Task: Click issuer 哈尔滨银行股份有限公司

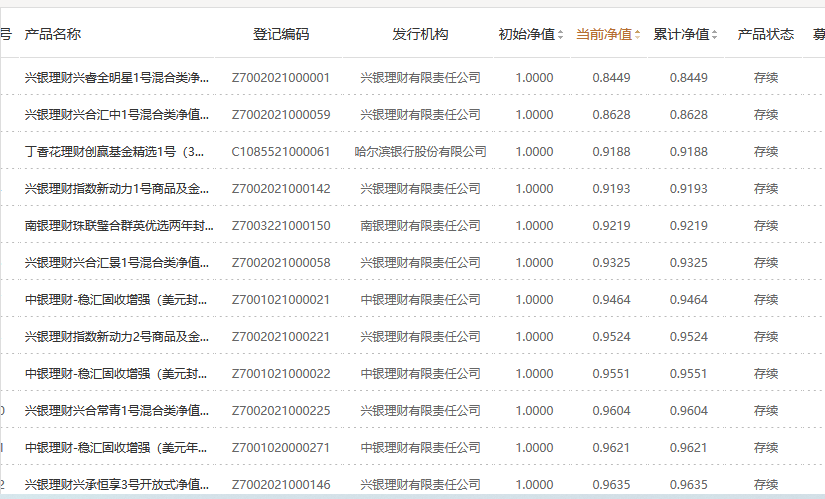Action: [420, 152]
